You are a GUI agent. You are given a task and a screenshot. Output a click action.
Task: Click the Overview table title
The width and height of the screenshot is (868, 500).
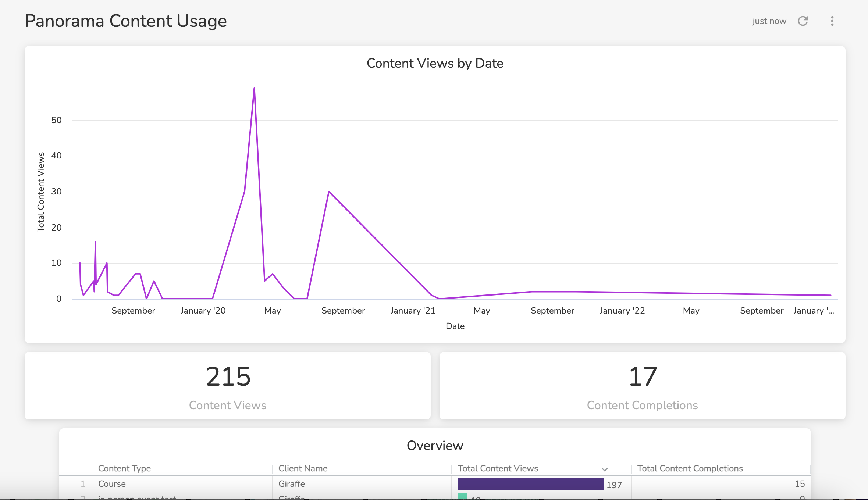pyautogui.click(x=435, y=446)
